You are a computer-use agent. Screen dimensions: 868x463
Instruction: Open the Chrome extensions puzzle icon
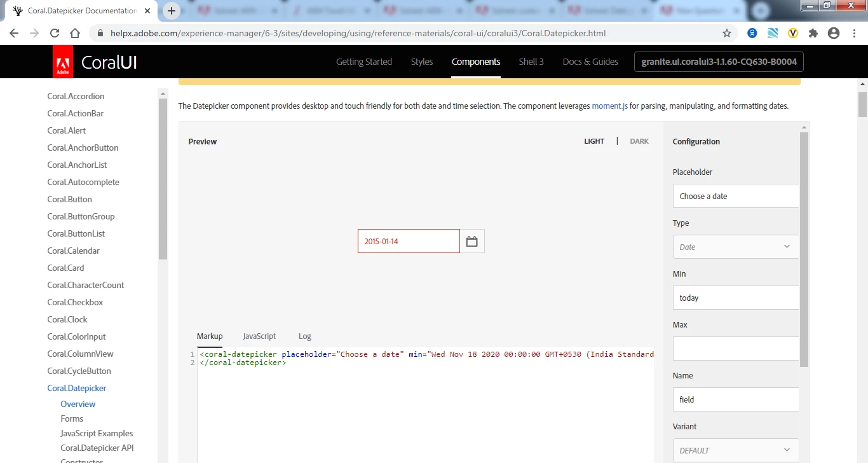coord(813,34)
